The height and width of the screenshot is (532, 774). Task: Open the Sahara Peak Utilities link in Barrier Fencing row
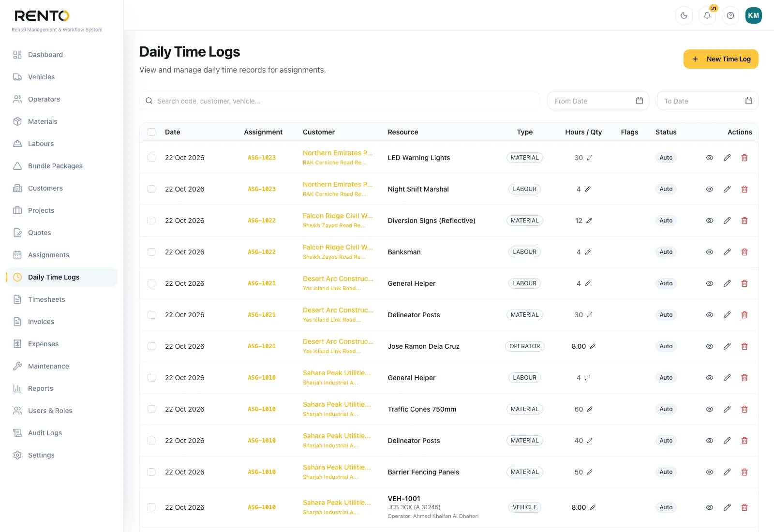coord(337,467)
